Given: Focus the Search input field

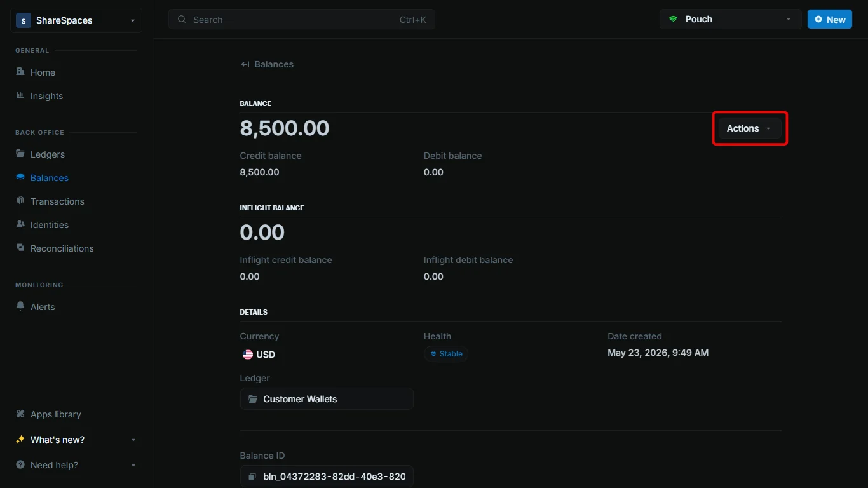Looking at the screenshot, I should [x=302, y=20].
